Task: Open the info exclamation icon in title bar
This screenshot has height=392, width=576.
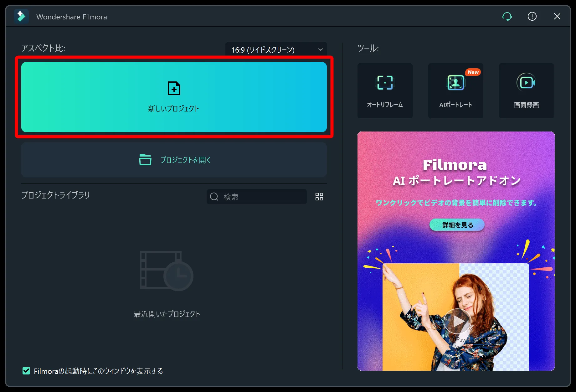Action: (x=532, y=16)
